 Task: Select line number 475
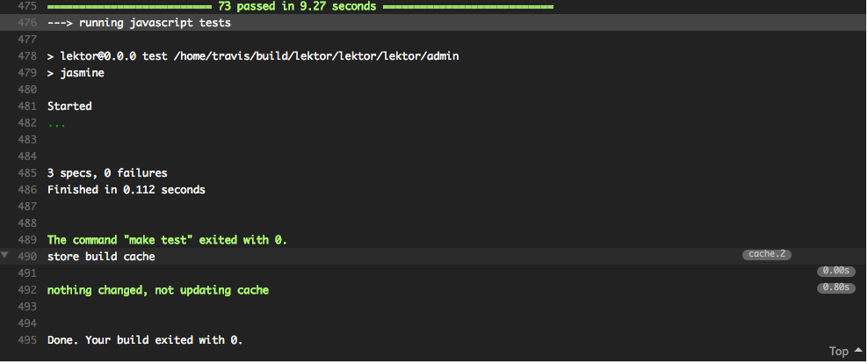(x=26, y=6)
